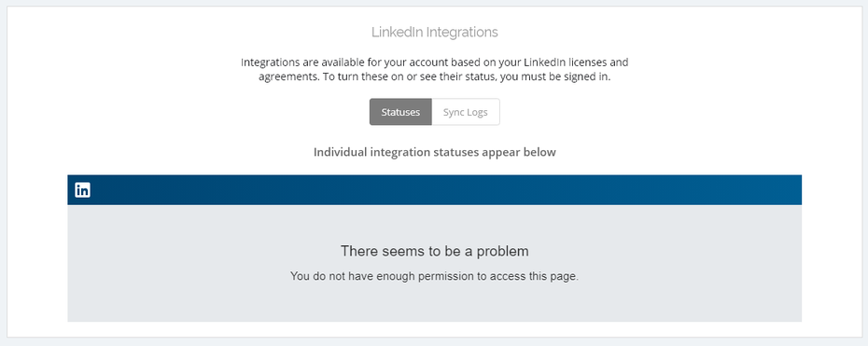Click the word 'Integrations' in page title
Screen dimensions: 868x346
[461, 33]
